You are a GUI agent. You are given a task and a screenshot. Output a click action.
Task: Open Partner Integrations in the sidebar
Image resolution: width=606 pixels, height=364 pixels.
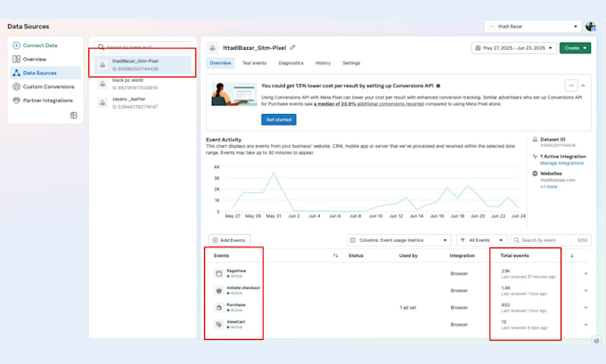pos(45,101)
